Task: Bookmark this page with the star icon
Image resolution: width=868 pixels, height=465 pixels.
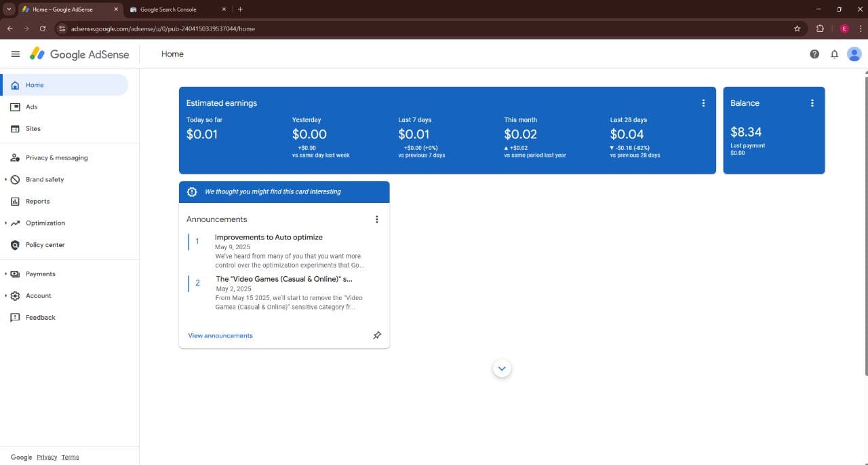Action: (797, 29)
